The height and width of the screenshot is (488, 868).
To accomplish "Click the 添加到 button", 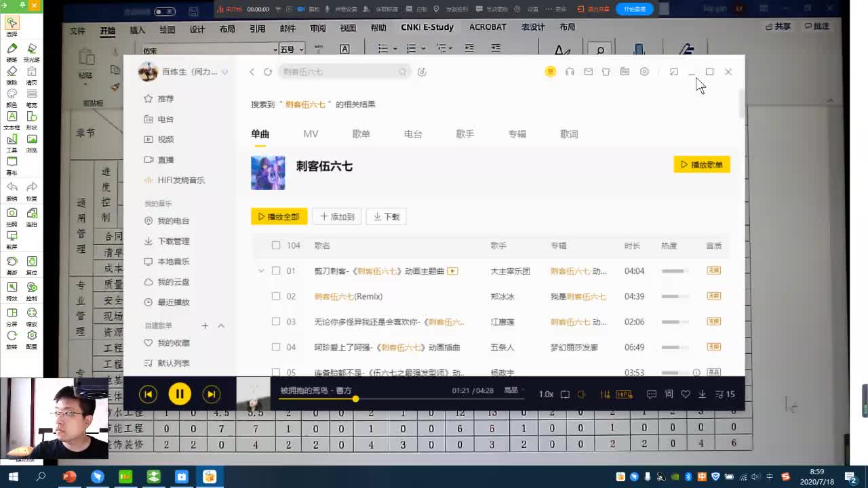I will point(337,217).
